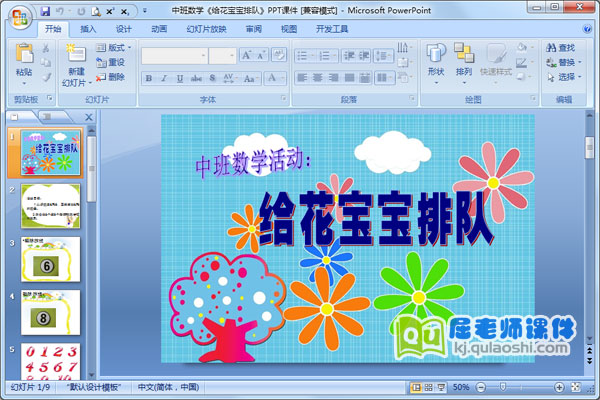Viewport: 600px width, 400px height.
Task: Click zoom out minus button
Action: (481, 387)
